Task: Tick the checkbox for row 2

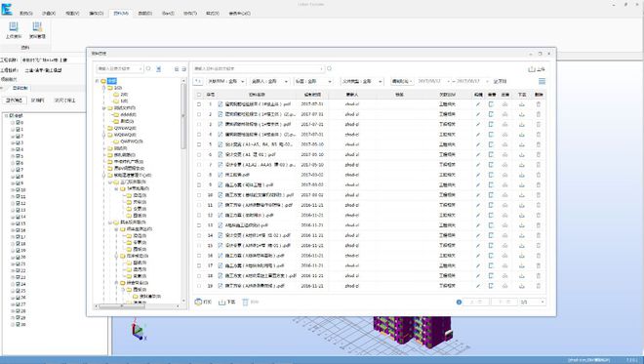Action: pyautogui.click(x=199, y=114)
